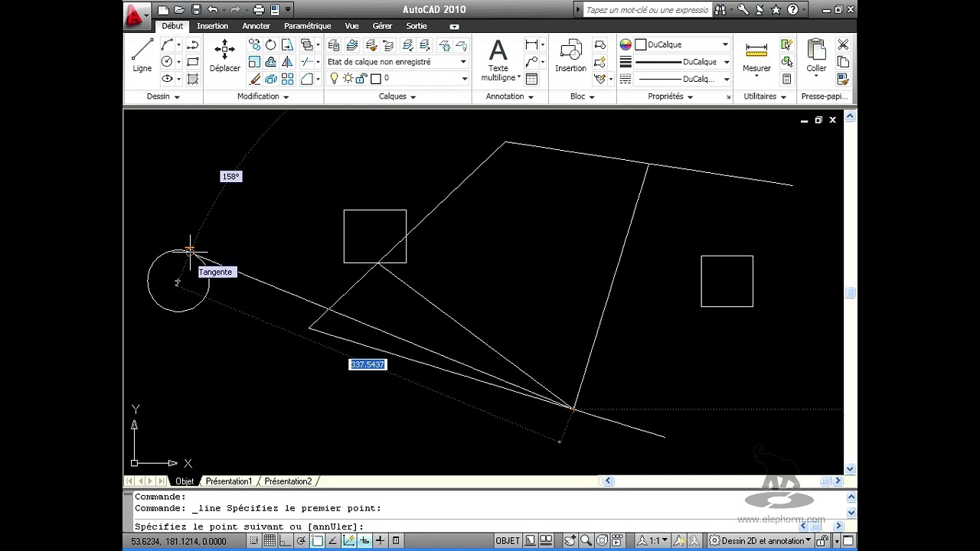This screenshot has width=980, height=551.
Task: Expand the Utilitaires panel title
Action: pos(764,96)
